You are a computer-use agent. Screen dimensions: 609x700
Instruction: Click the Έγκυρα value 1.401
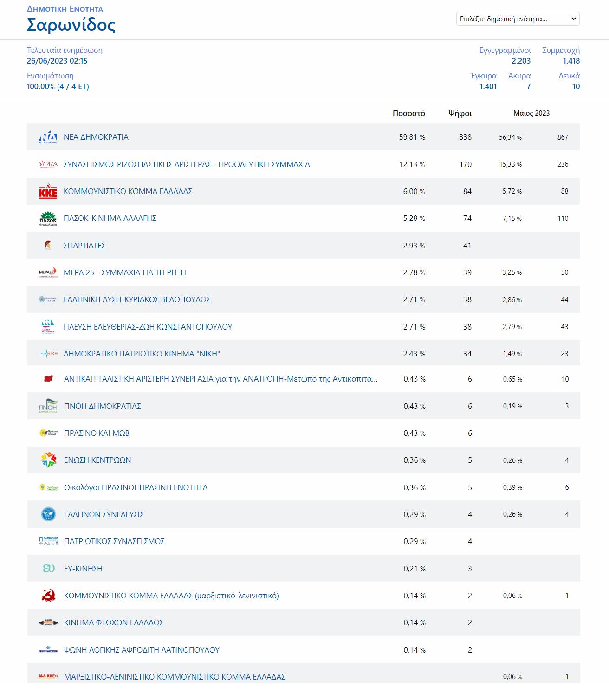(488, 86)
